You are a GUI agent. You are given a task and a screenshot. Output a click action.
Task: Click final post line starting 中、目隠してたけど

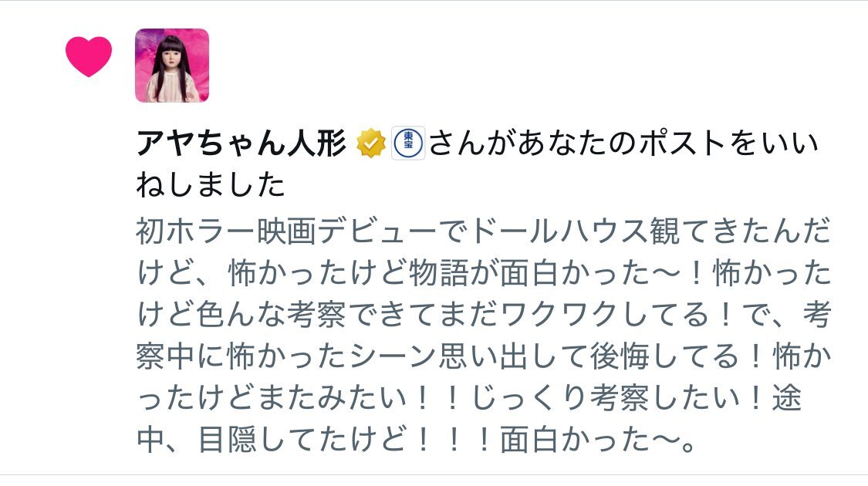pos(417,440)
